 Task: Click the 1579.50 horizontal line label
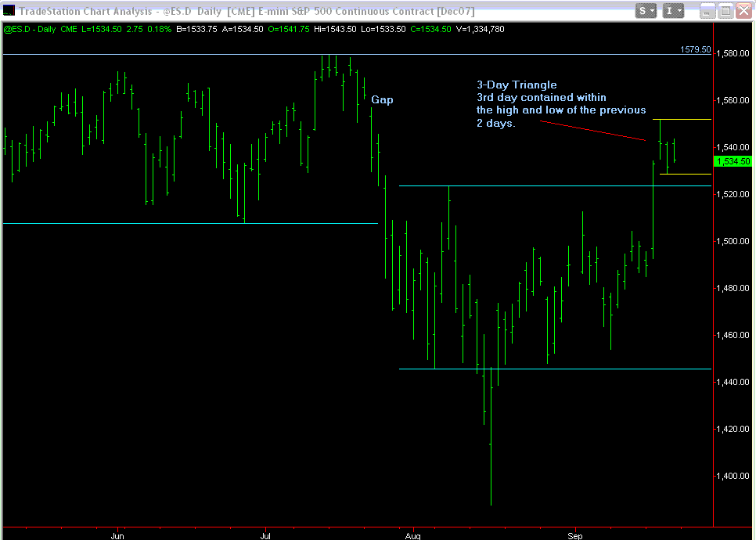[695, 49]
